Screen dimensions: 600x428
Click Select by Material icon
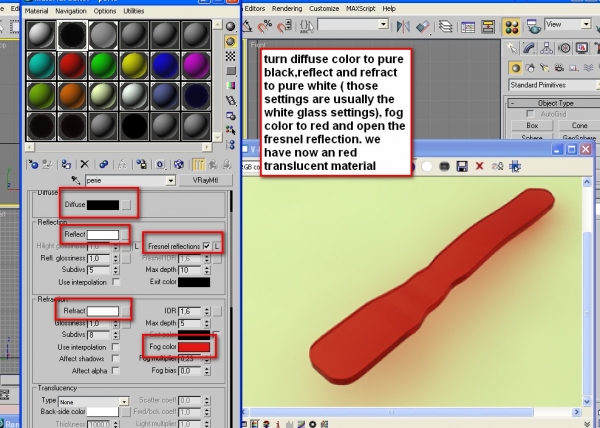pyautogui.click(x=230, y=130)
